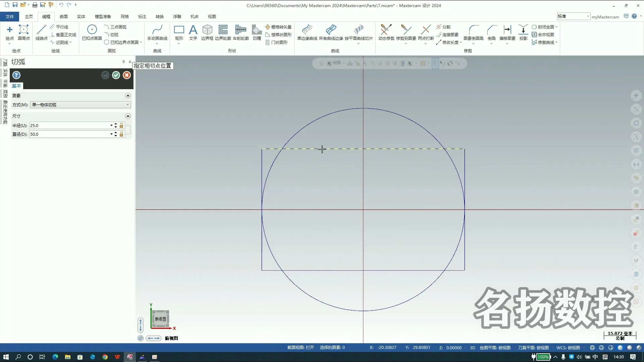Toggle the 3D mode in status bar
This screenshot has height=362, width=644.
tap(472, 348)
